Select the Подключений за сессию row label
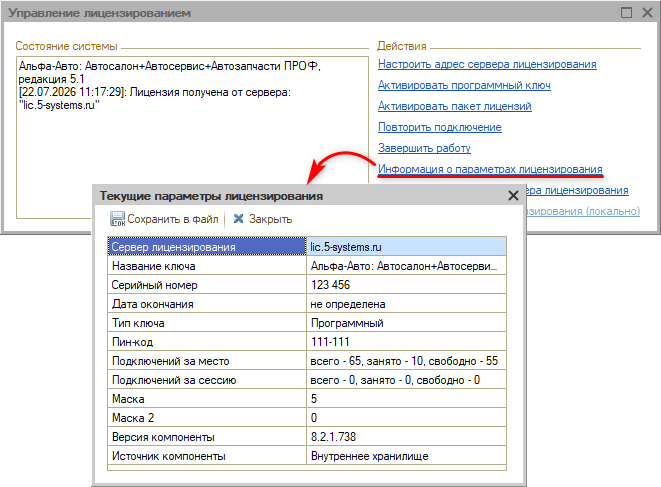 coord(207,380)
